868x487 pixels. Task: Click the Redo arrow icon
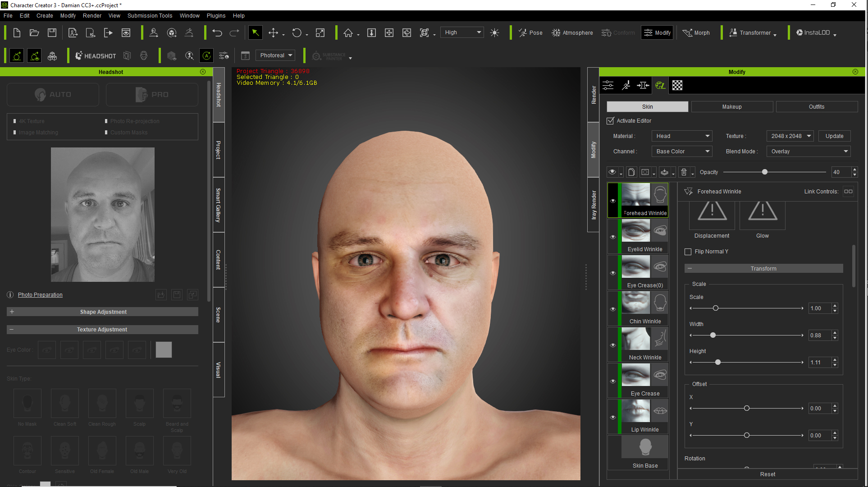point(234,32)
